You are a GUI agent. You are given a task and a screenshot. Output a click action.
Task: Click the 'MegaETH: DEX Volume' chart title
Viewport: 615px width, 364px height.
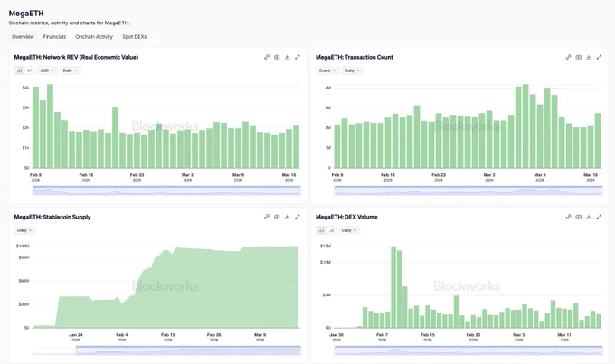click(x=346, y=217)
